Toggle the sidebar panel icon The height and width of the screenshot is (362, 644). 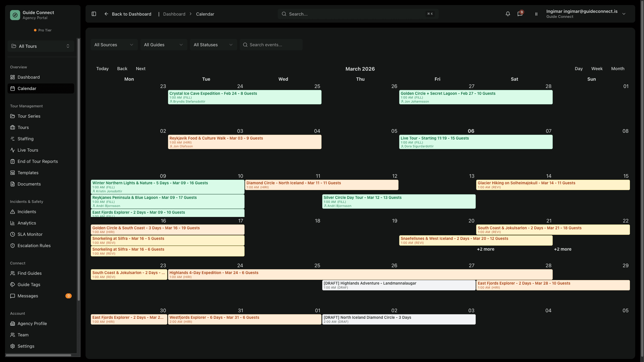(x=94, y=14)
